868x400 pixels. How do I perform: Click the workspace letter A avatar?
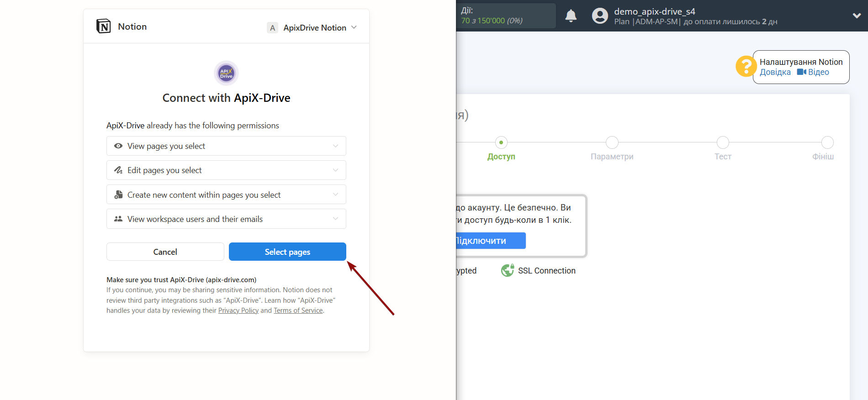click(273, 28)
